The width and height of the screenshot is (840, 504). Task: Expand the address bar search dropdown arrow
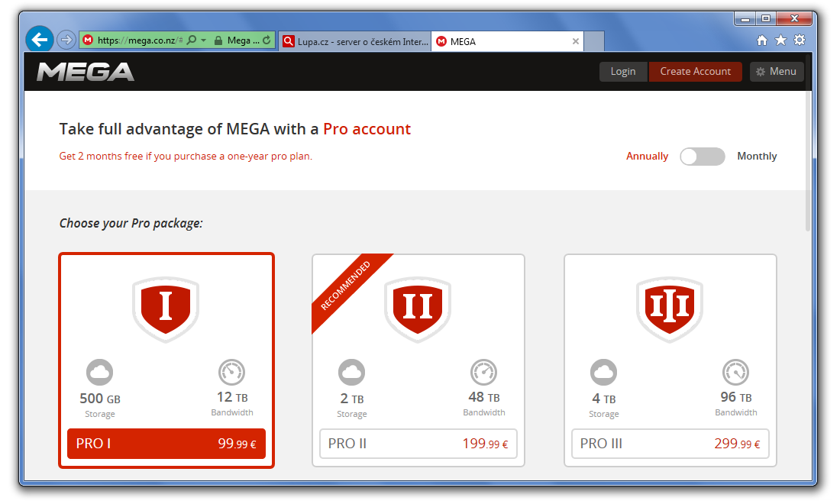pyautogui.click(x=204, y=40)
